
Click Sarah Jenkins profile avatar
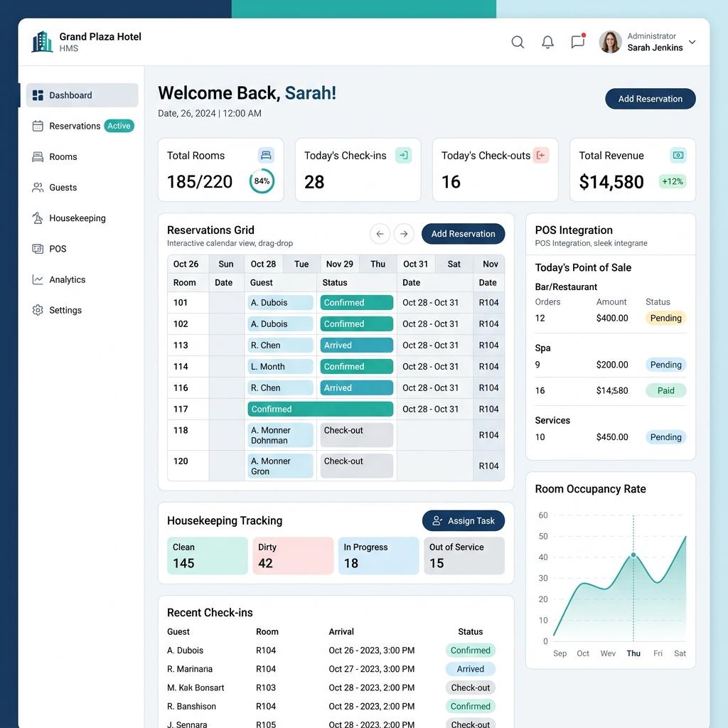tap(610, 42)
